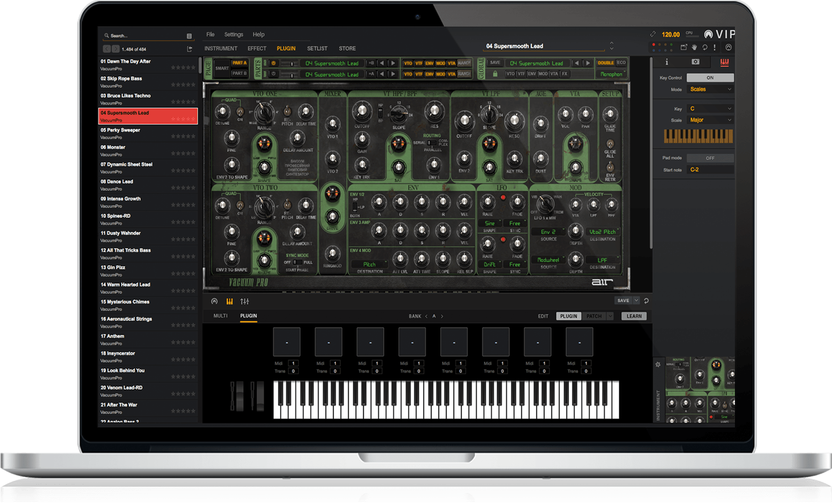Image resolution: width=832 pixels, height=504 pixels.
Task: Toggle ECO mode button
Action: click(621, 63)
